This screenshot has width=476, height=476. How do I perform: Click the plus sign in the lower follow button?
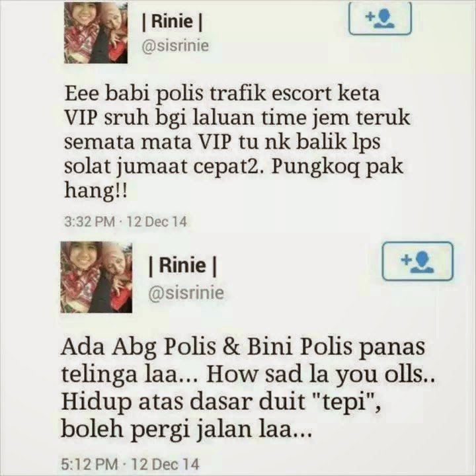click(405, 260)
